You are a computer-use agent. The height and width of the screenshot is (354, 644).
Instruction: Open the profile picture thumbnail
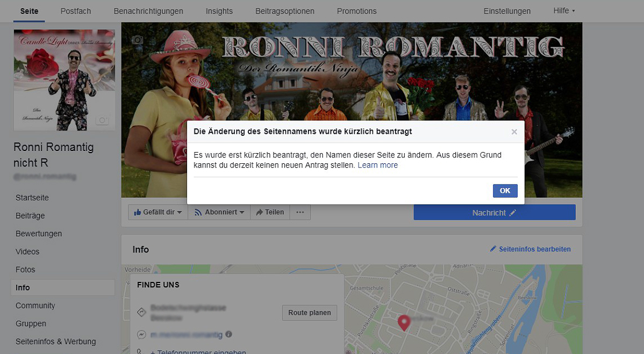[x=65, y=80]
